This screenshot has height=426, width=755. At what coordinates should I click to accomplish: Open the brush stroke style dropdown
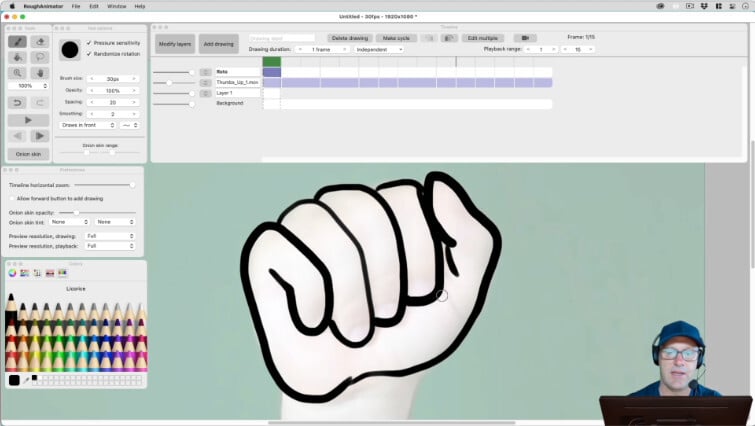tap(130, 125)
